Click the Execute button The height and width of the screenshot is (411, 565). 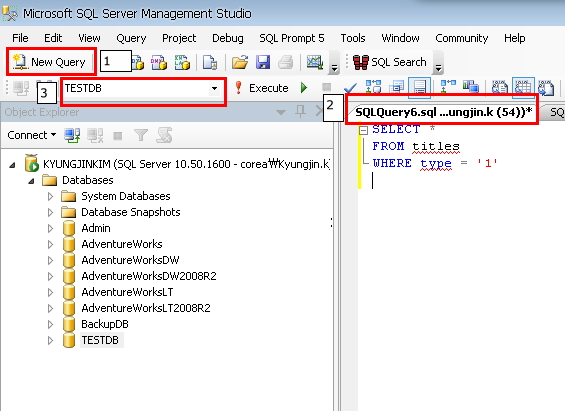pyautogui.click(x=262, y=88)
